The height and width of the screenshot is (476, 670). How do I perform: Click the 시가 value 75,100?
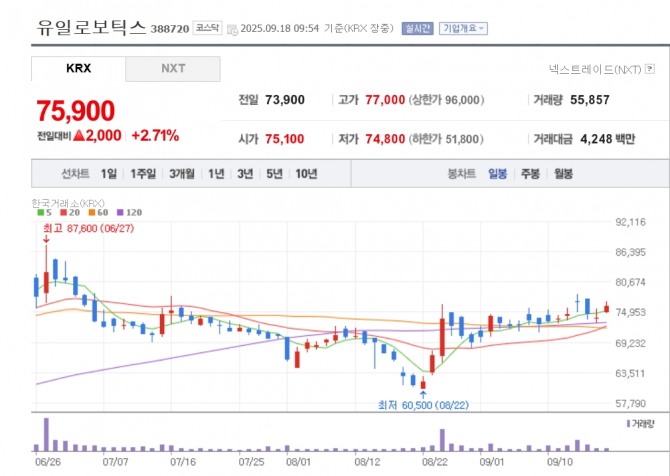coord(285,139)
